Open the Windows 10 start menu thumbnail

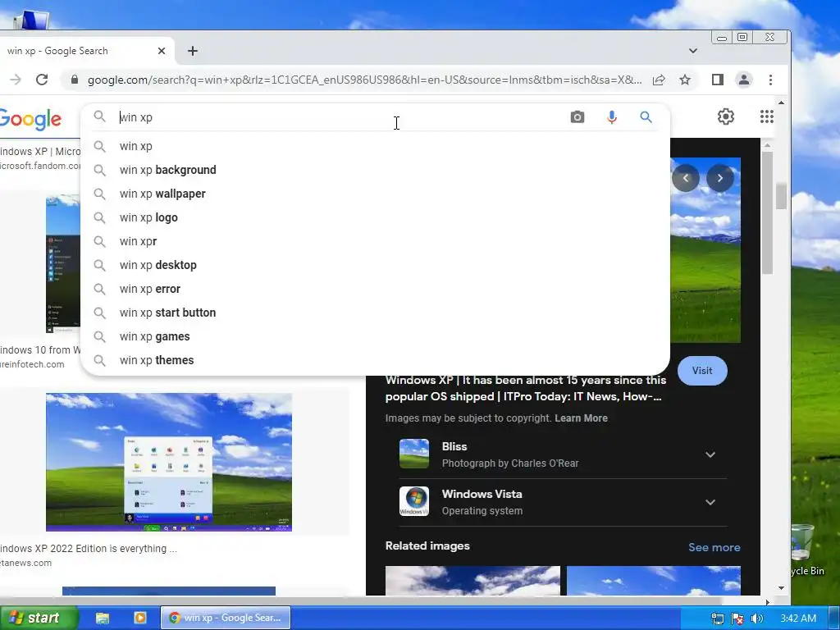62,263
